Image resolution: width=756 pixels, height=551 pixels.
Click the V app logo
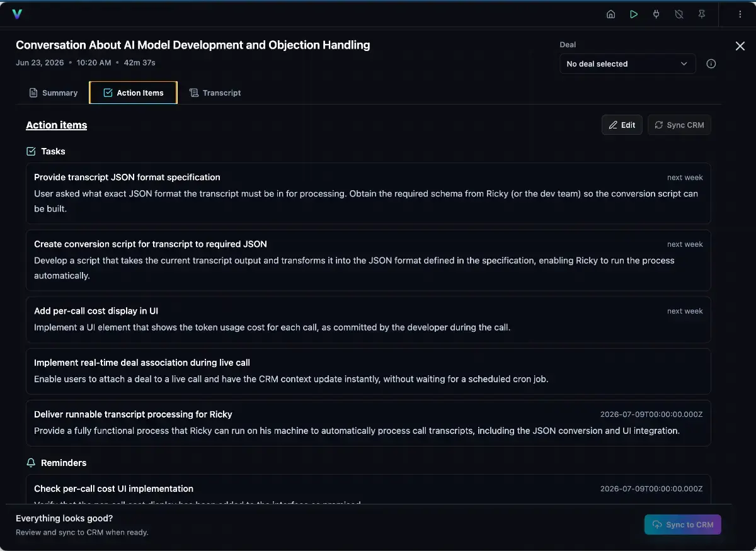[17, 14]
